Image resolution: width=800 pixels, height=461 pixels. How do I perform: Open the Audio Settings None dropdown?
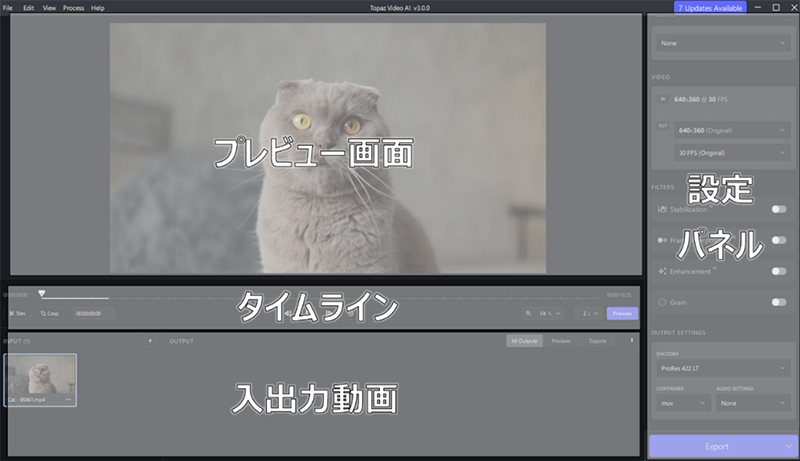coord(753,403)
